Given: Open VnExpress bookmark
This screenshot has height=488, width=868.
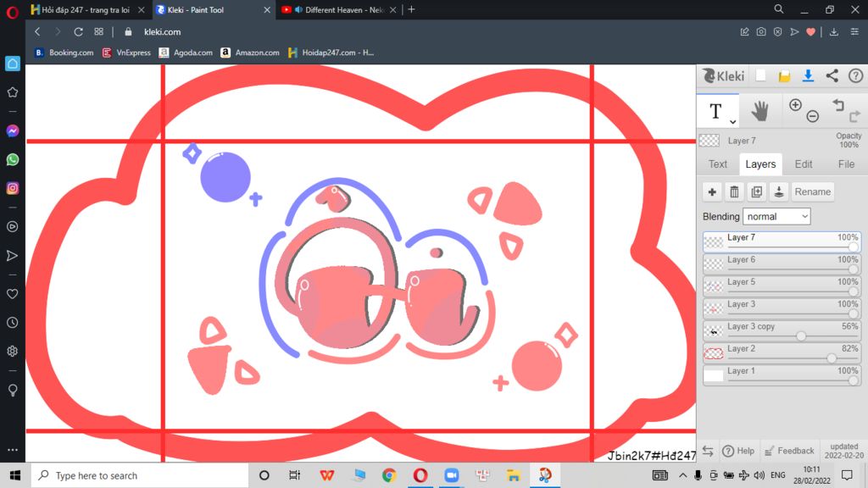Looking at the screenshot, I should 126,53.
